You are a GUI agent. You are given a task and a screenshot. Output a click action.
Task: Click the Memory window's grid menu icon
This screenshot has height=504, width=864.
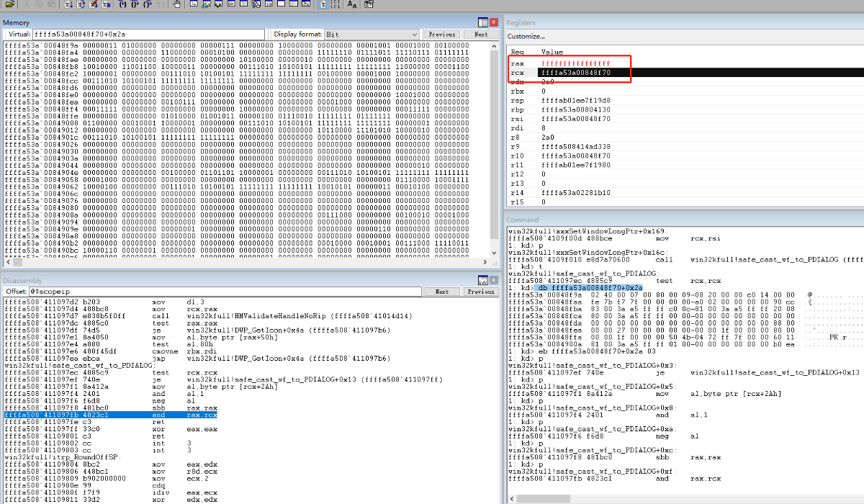[x=484, y=22]
